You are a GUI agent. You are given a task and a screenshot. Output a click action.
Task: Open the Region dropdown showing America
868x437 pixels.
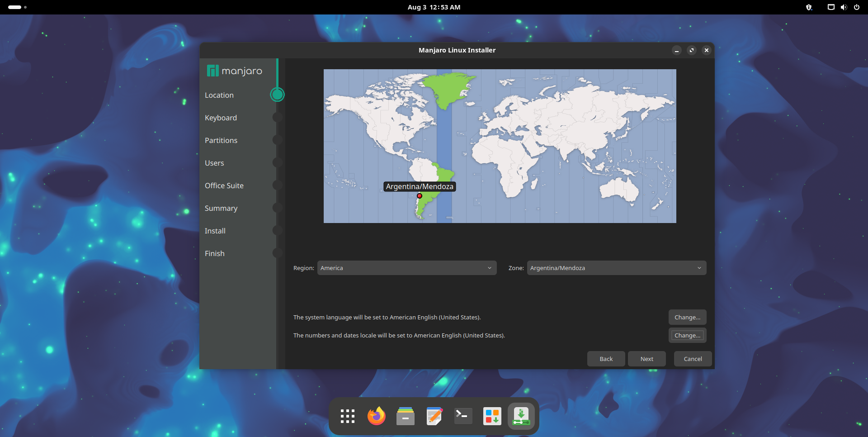coord(407,268)
